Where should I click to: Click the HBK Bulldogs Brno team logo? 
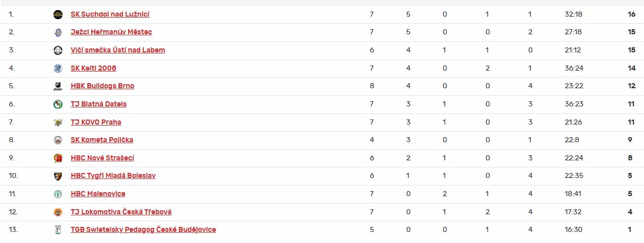(58, 86)
